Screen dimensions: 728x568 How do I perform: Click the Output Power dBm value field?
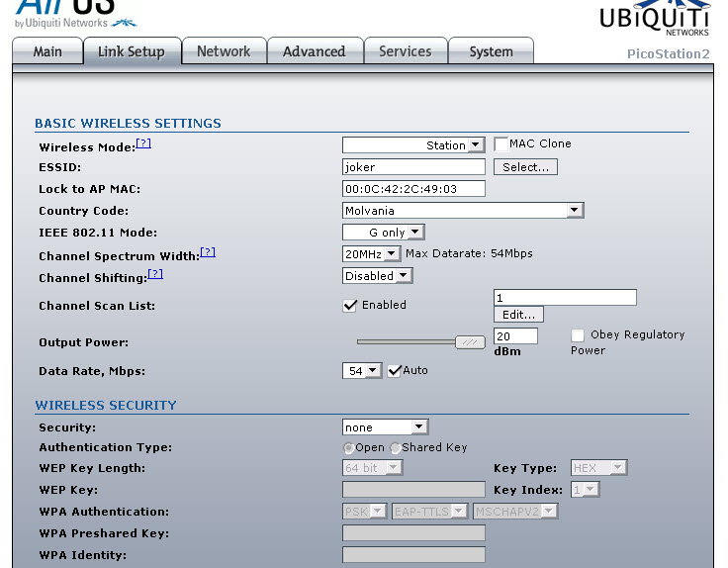[x=515, y=335]
